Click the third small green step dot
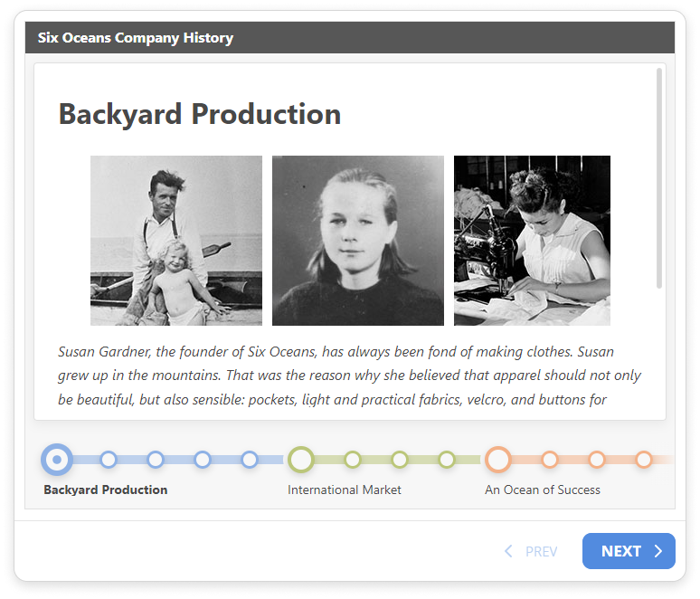 [x=447, y=460]
